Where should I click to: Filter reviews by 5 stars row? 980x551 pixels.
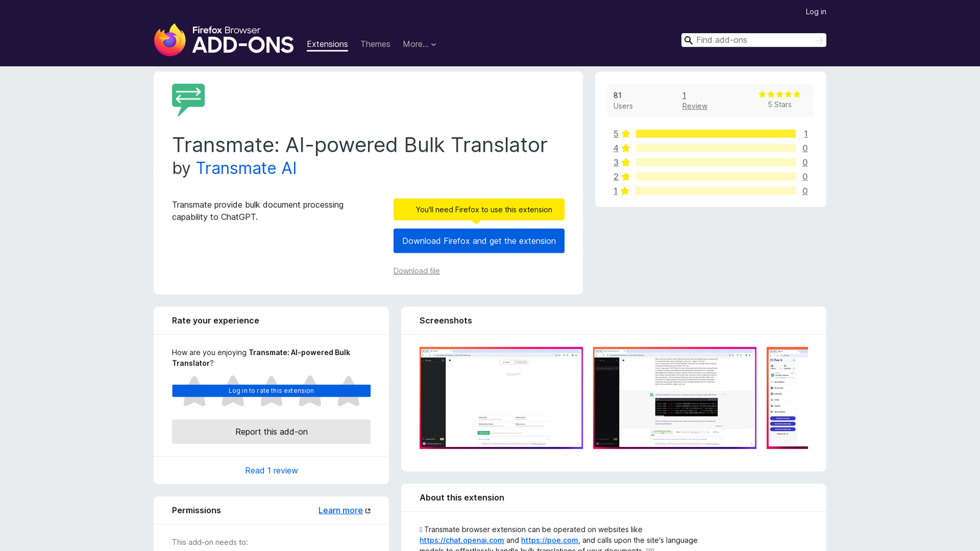[x=710, y=133]
